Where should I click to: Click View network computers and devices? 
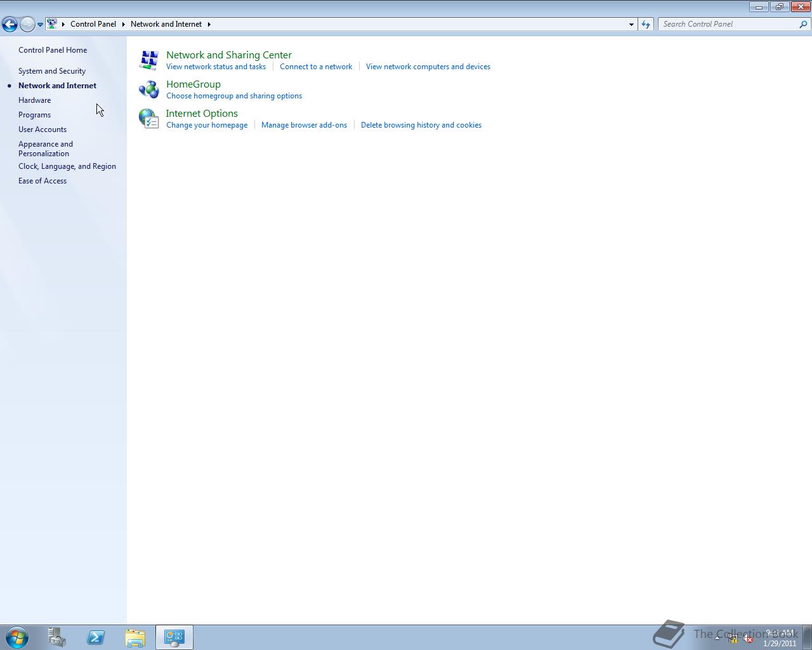428,67
